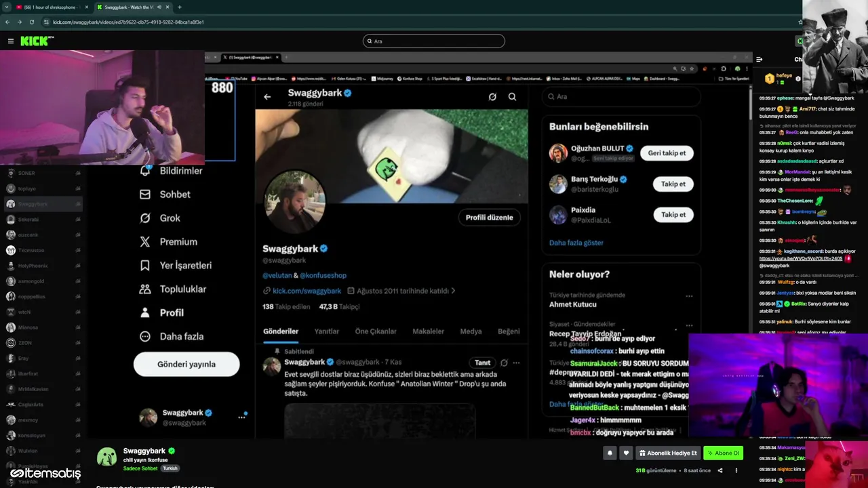Screen dimensions: 868x488
Task: Open the youtu.be link in chat
Action: tap(800, 258)
